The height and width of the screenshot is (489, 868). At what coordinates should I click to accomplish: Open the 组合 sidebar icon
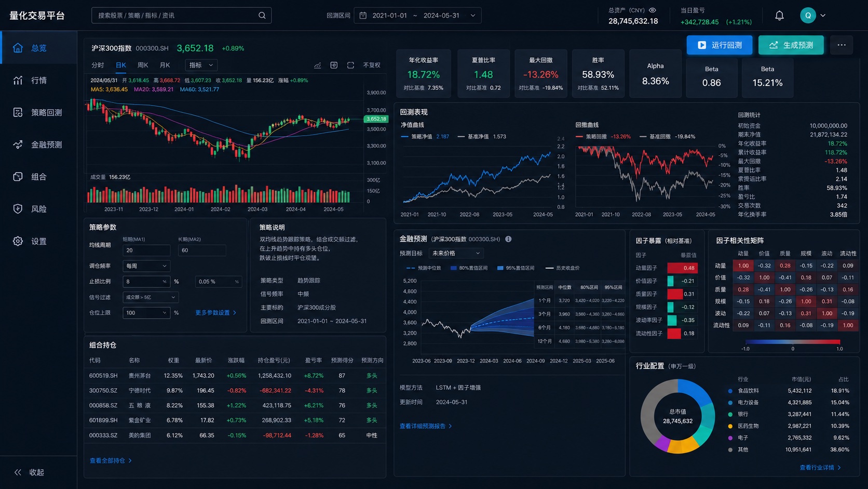point(18,177)
